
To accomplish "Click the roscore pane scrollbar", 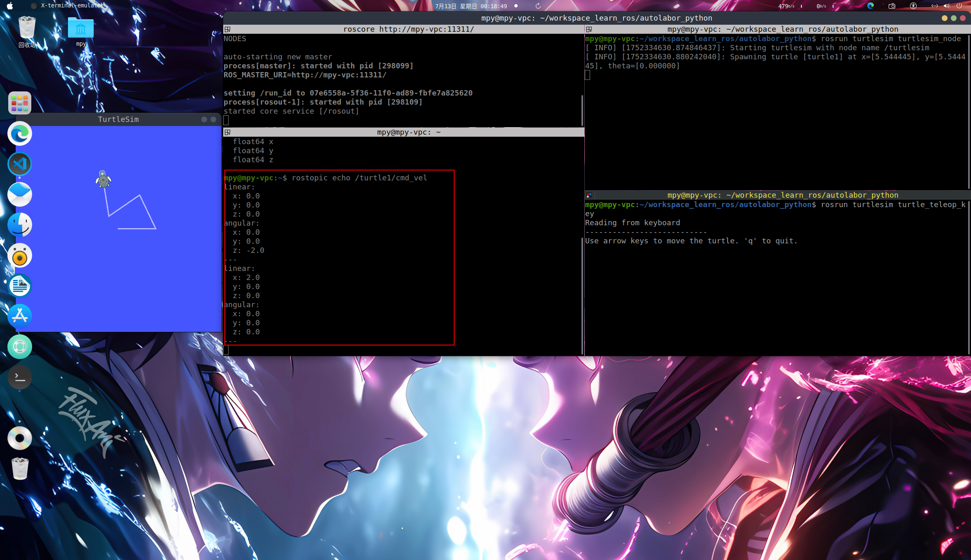I will pos(582,110).
